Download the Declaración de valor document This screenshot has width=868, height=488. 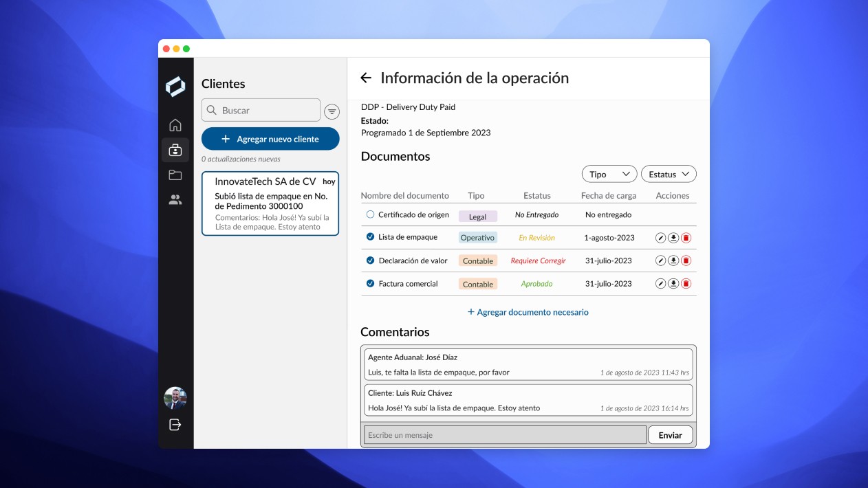pos(673,260)
